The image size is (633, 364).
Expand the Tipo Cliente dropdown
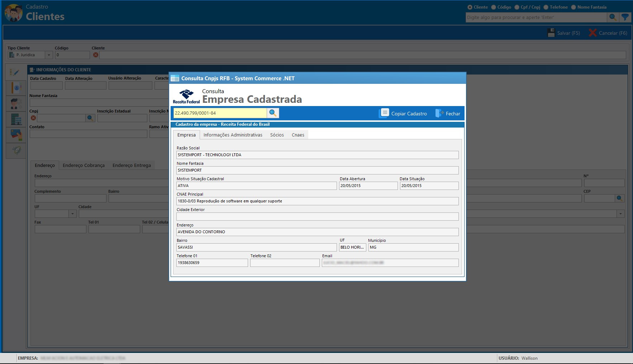(49, 55)
